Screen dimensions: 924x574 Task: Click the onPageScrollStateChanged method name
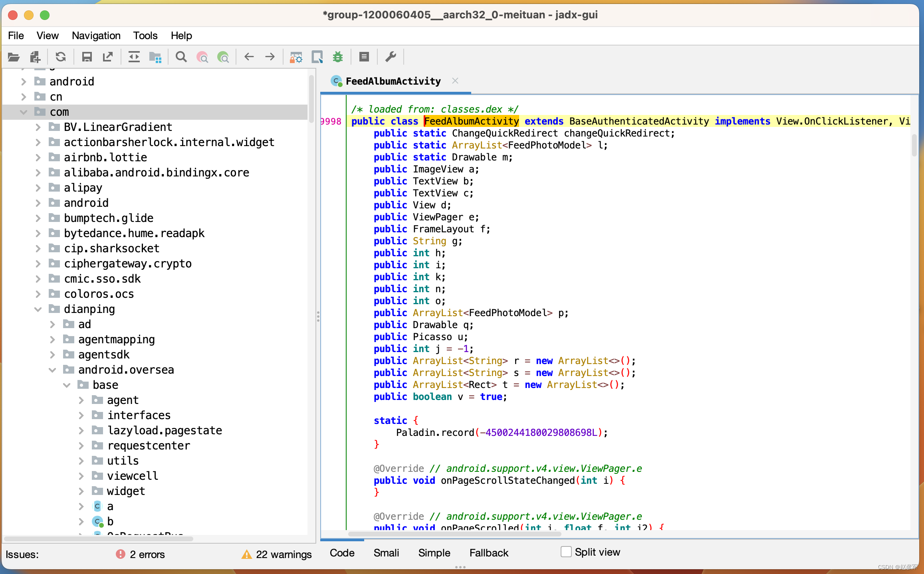point(508,481)
